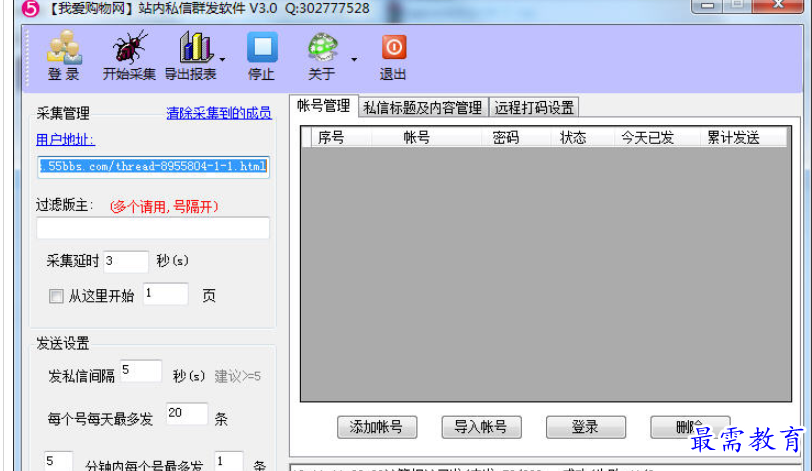The width and height of the screenshot is (812, 471).
Task: Expand the 导出报表 dropdown arrow
Action: click(x=223, y=59)
